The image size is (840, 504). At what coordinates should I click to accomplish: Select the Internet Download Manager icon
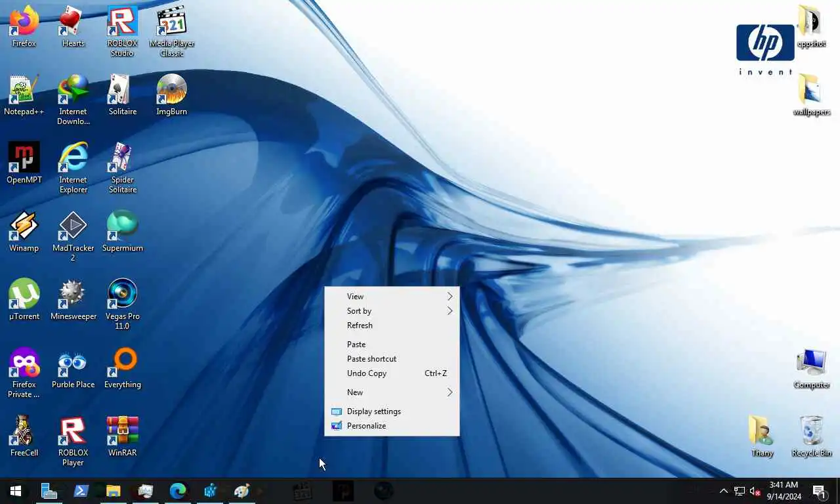pos(73,100)
